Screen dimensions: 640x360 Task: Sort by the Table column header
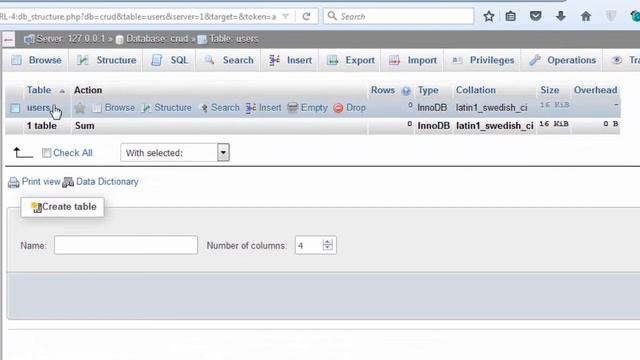pyautogui.click(x=39, y=90)
